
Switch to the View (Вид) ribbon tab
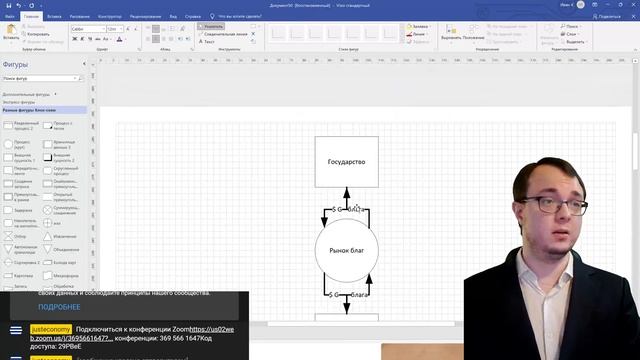(x=173, y=17)
